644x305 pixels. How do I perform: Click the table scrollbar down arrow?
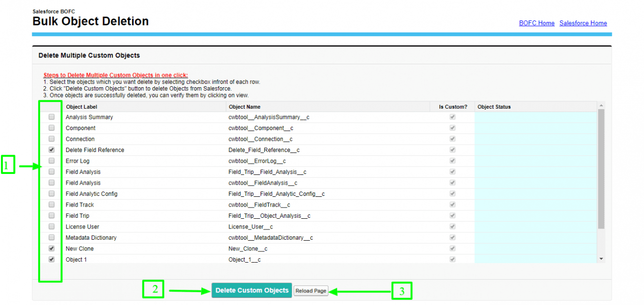click(x=601, y=259)
